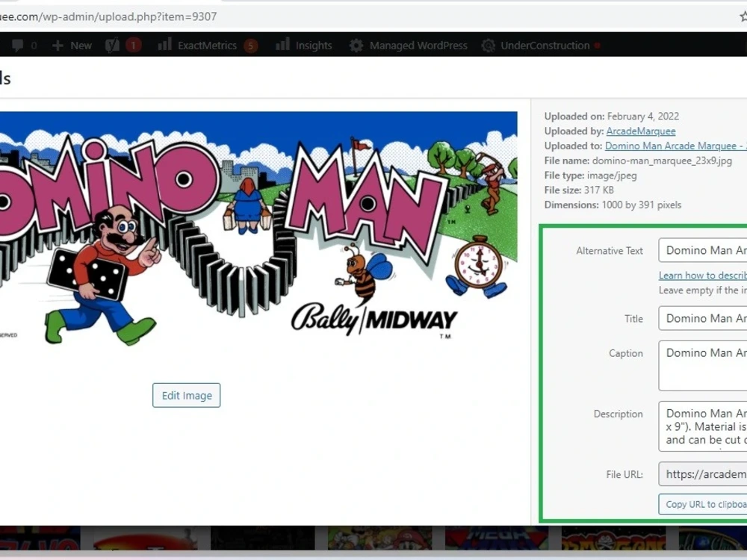Click the File URL field
747x560 pixels.
click(703, 474)
